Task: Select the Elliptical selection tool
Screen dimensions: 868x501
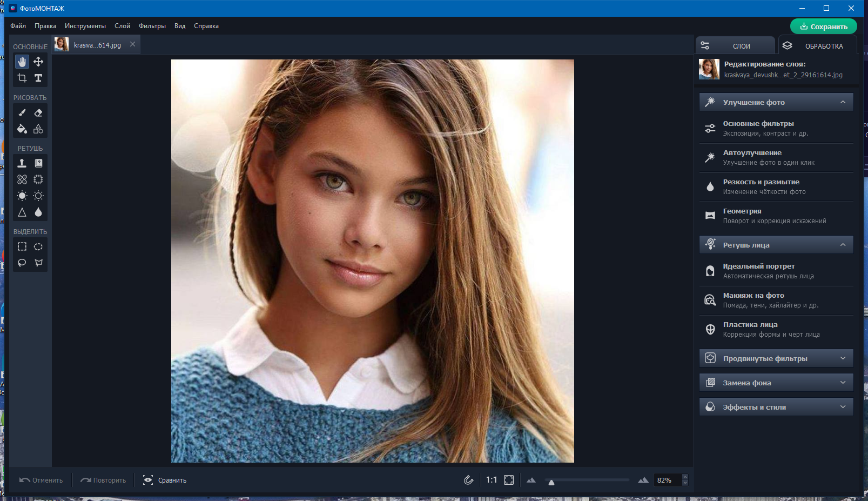Action: coord(38,246)
